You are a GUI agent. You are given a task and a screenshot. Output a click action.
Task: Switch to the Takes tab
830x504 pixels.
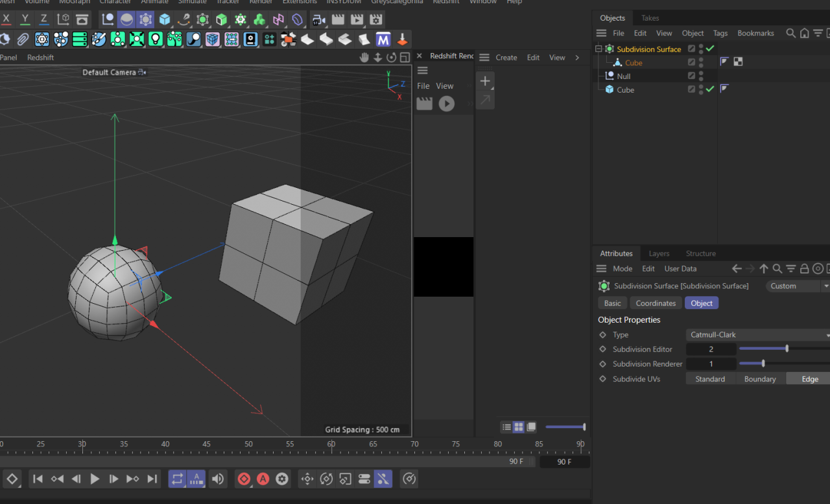pyautogui.click(x=650, y=18)
